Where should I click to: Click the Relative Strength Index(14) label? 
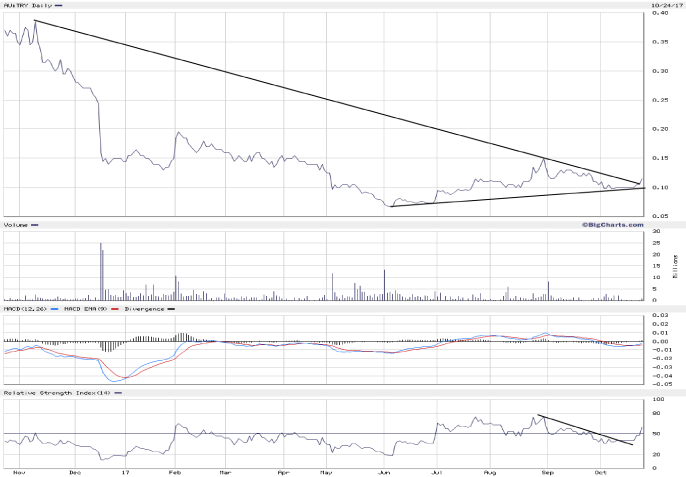54,393
